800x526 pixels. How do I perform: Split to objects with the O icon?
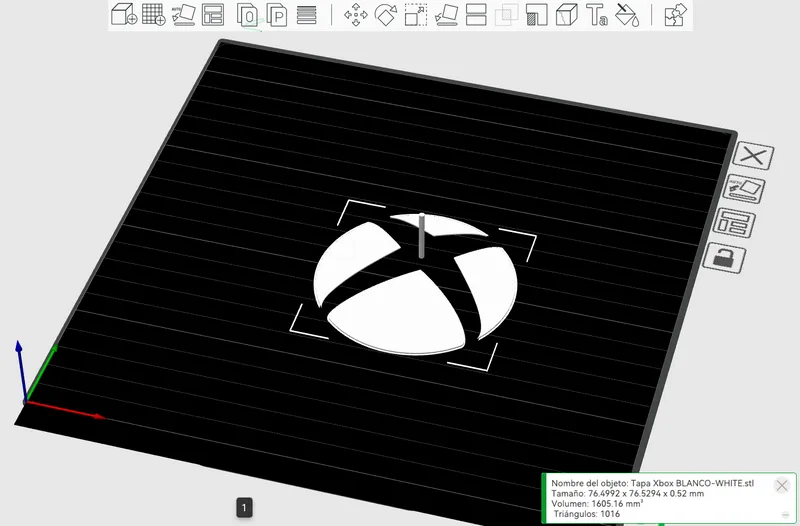pyautogui.click(x=247, y=15)
